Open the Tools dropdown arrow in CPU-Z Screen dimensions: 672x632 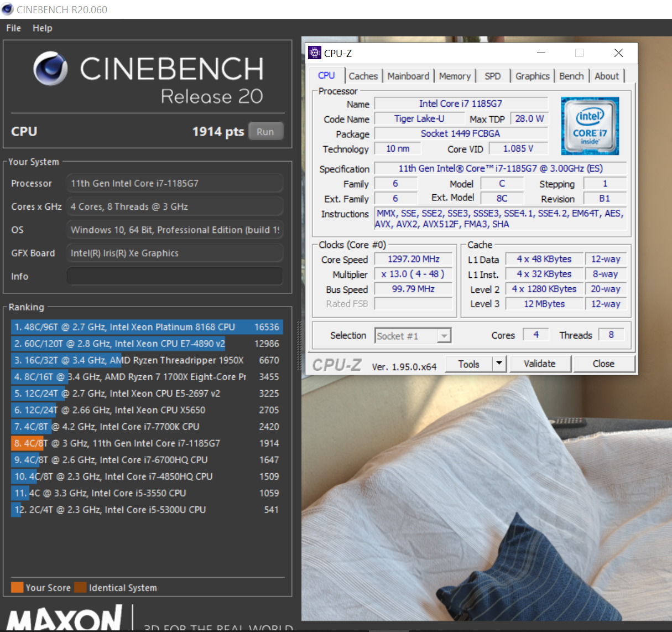point(499,364)
